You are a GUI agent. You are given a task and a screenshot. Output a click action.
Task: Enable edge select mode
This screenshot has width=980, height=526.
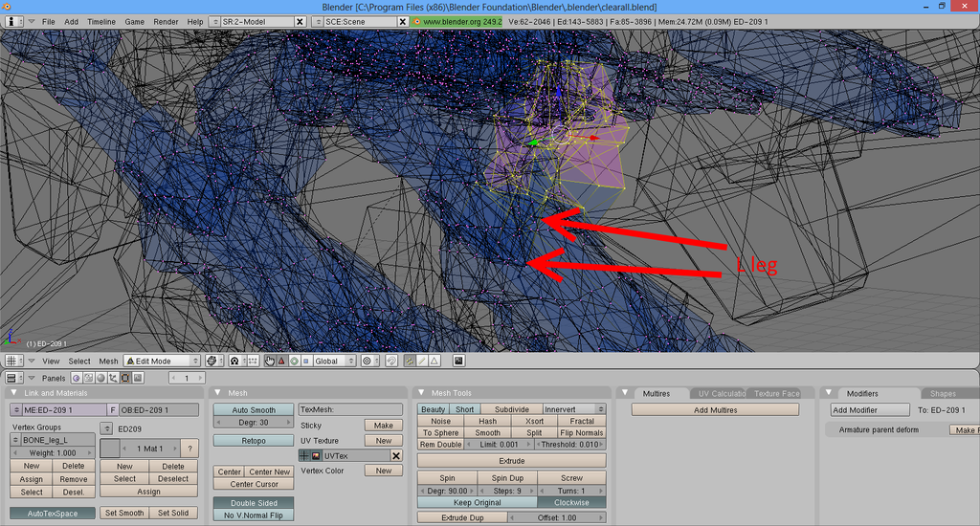click(422, 362)
